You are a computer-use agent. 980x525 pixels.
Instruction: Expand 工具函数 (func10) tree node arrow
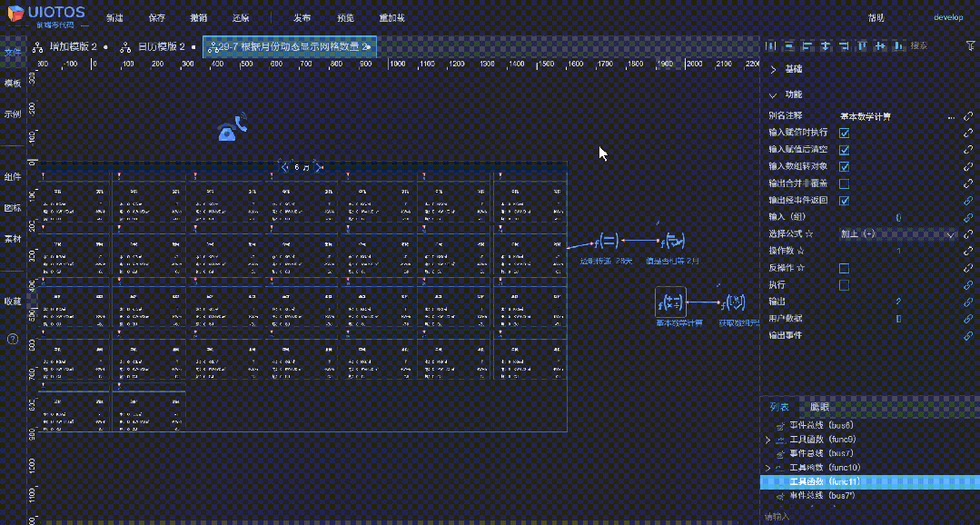coord(767,468)
